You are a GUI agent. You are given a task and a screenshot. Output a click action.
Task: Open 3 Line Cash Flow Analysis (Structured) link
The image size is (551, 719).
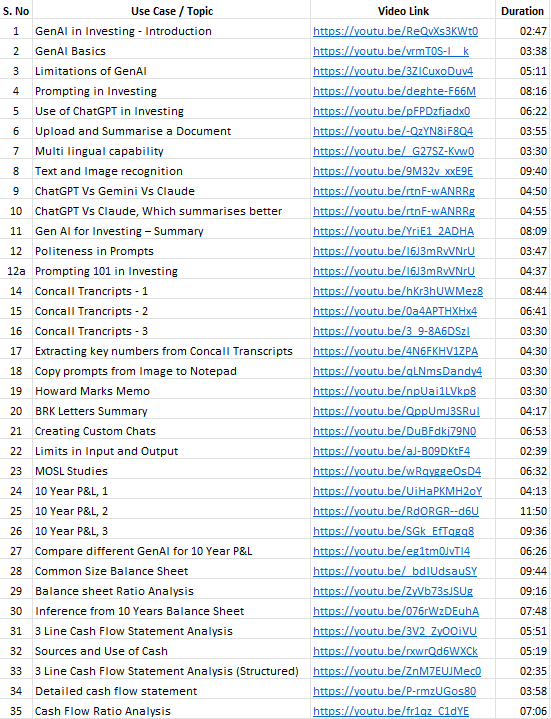pyautogui.click(x=397, y=671)
